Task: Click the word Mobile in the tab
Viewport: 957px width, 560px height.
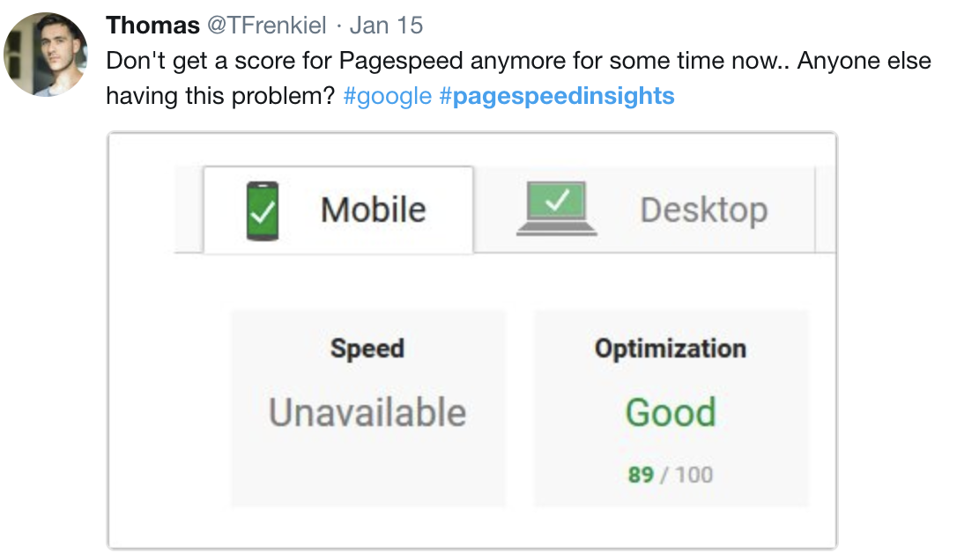Action: tap(373, 210)
